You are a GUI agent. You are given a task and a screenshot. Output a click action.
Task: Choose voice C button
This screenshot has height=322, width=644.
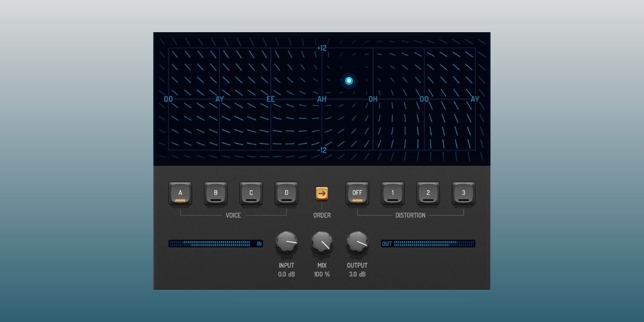coord(251,194)
